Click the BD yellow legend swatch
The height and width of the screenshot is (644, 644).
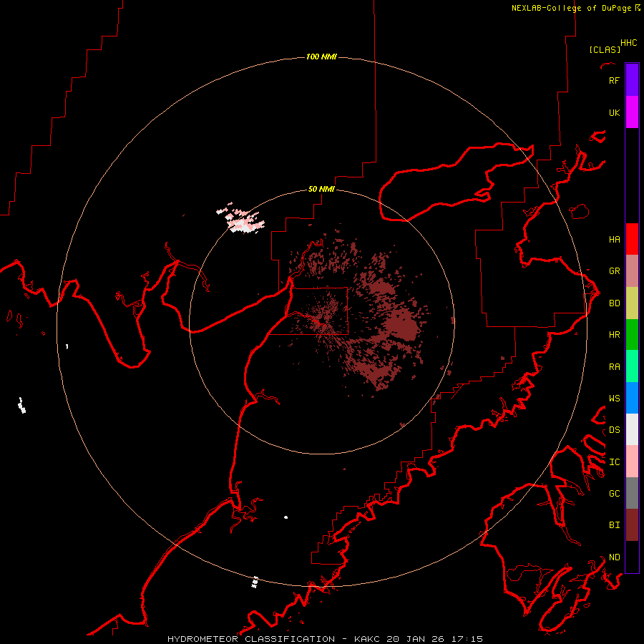[632, 303]
